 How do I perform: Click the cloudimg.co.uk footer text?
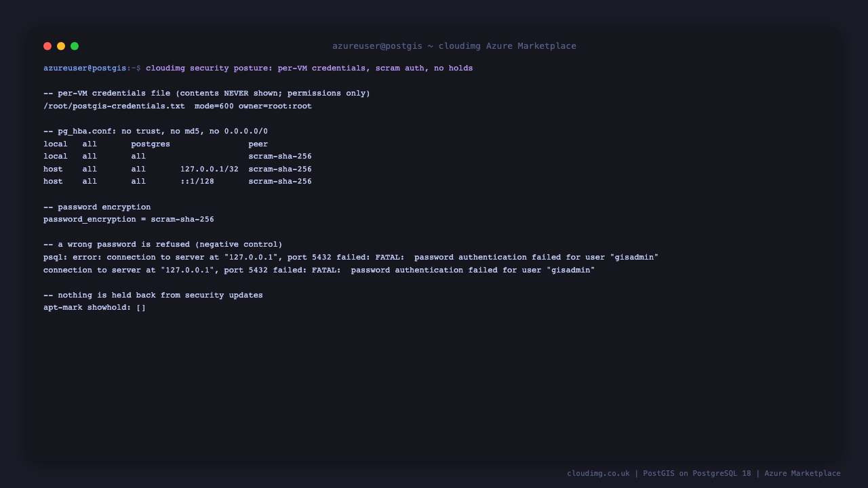tap(598, 474)
